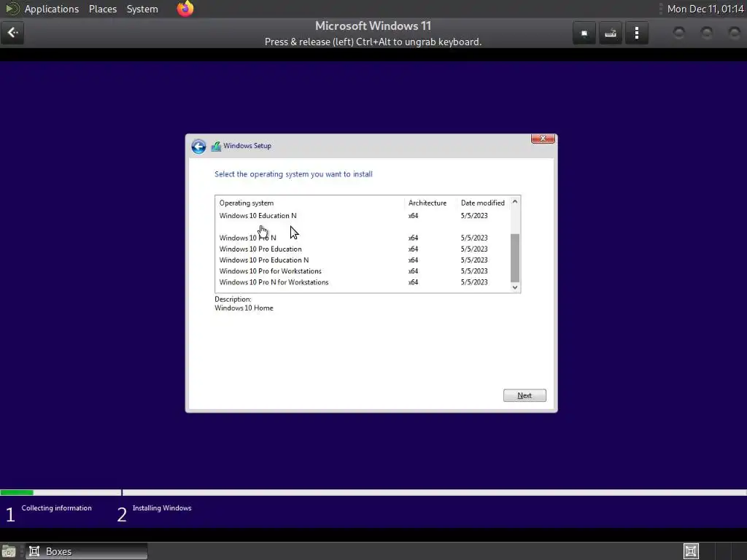Click the Operating system column header

309,203
